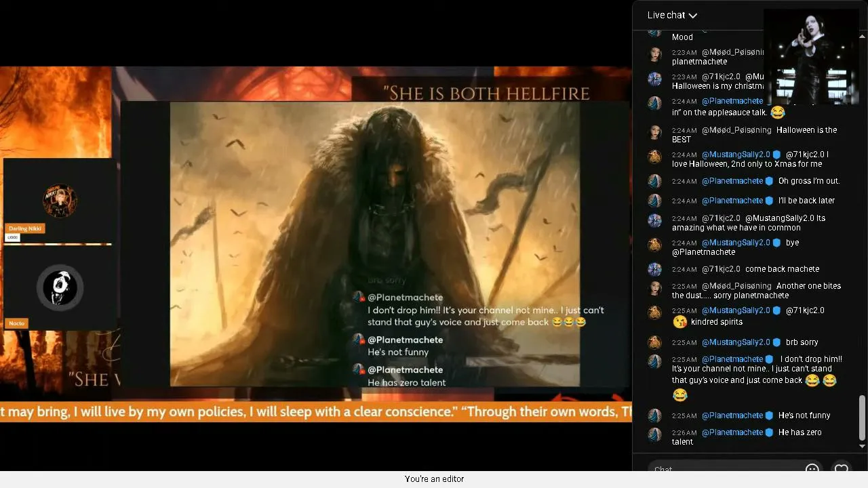Open @Planetmachete name on 'He has zero talent' chat message
This screenshot has width=868, height=488.
[732, 432]
